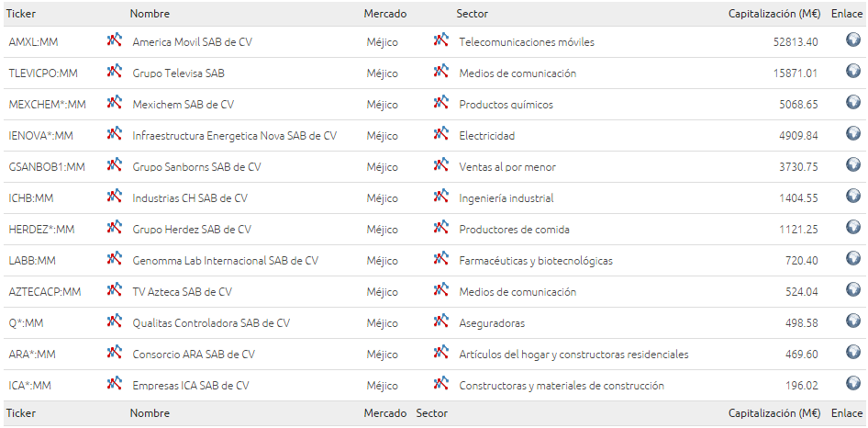Open the globe link for Grupo Televisa
The height and width of the screenshot is (428, 868).
pos(853,71)
